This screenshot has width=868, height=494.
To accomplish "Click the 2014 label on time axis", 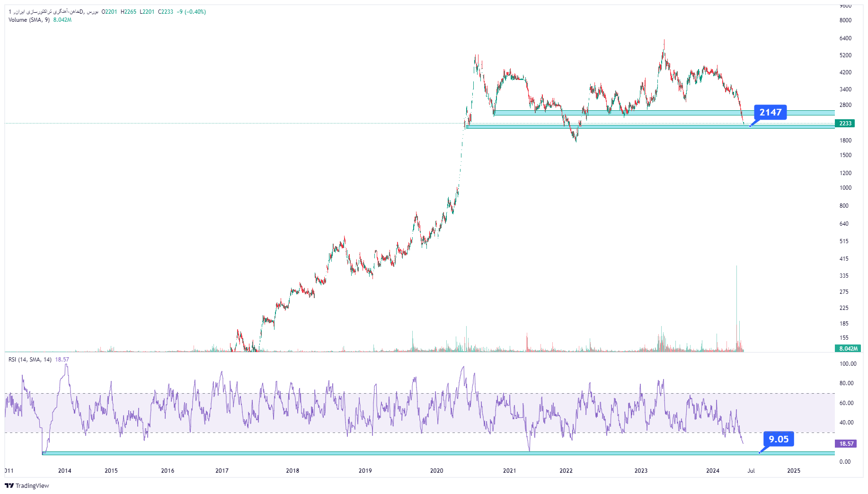I will 65,471.
